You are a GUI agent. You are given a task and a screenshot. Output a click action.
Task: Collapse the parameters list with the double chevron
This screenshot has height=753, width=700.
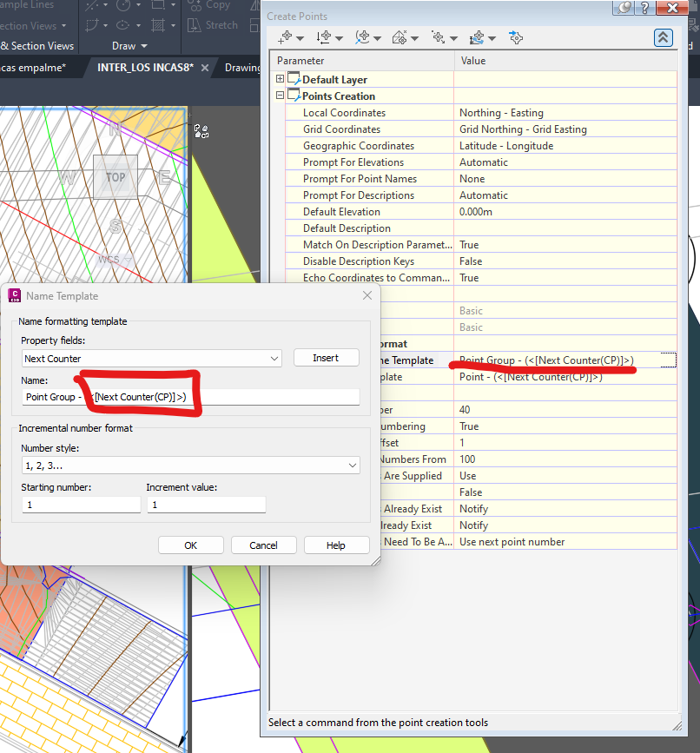pyautogui.click(x=663, y=37)
